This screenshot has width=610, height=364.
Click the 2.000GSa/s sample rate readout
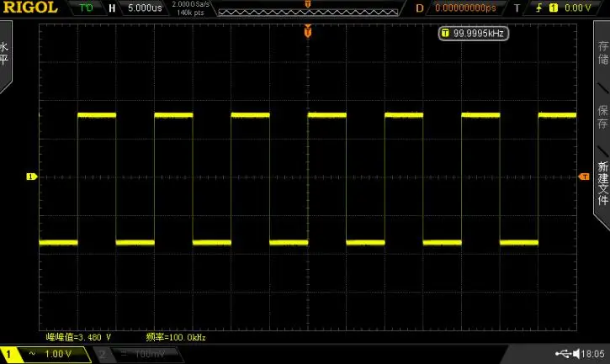(191, 4)
